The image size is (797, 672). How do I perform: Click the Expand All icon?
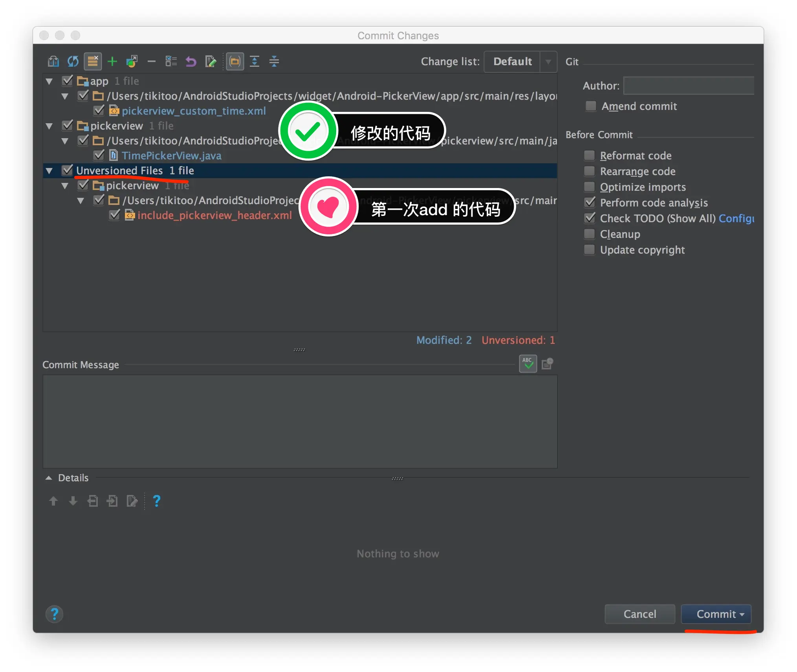(255, 61)
